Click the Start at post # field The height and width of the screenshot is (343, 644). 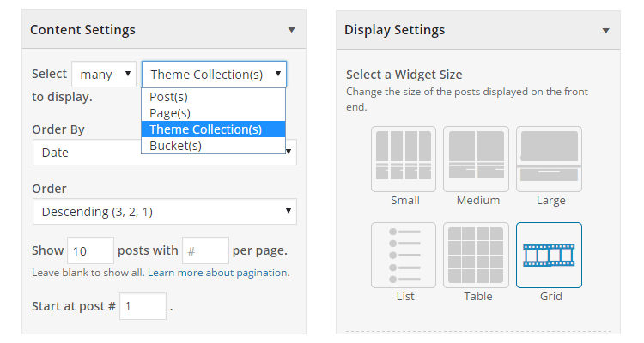click(x=143, y=306)
